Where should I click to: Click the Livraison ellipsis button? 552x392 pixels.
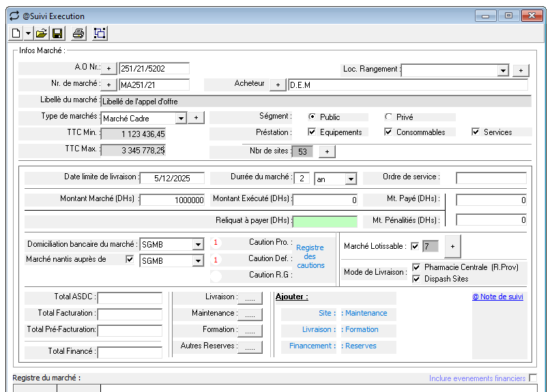(x=250, y=298)
